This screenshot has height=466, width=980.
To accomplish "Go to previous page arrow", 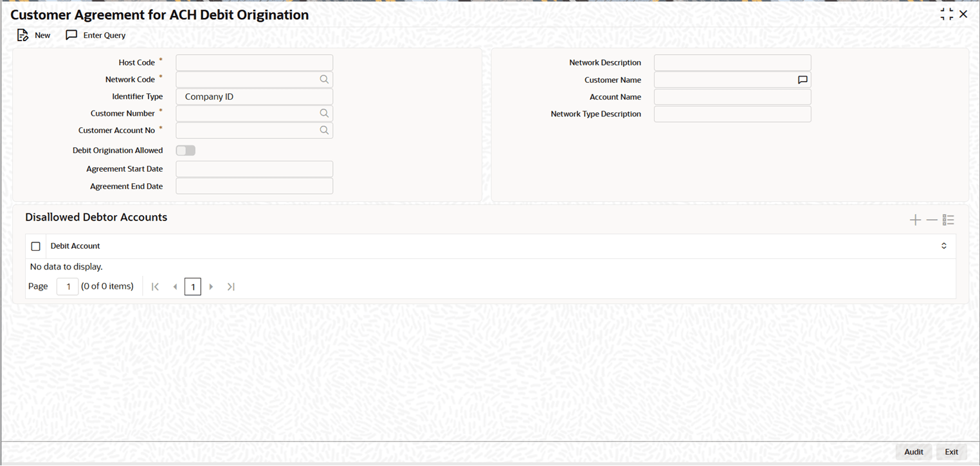I will point(175,287).
